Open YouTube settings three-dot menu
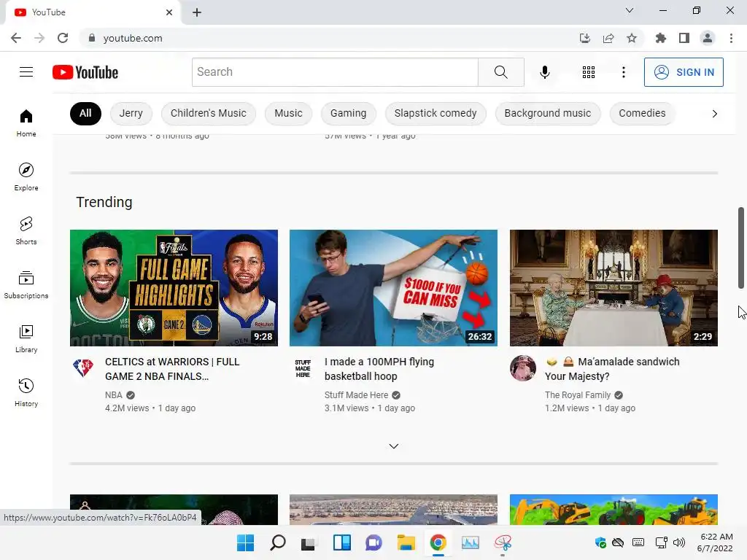The image size is (747, 560). [x=623, y=72]
